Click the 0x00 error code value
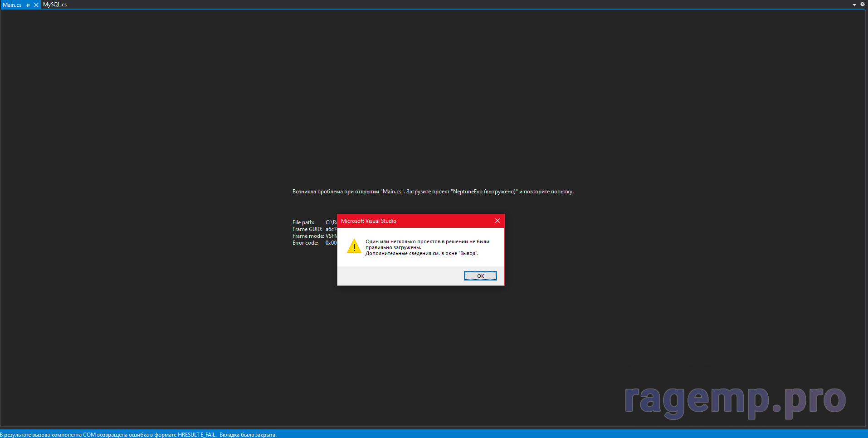The image size is (868, 438). tap(331, 243)
